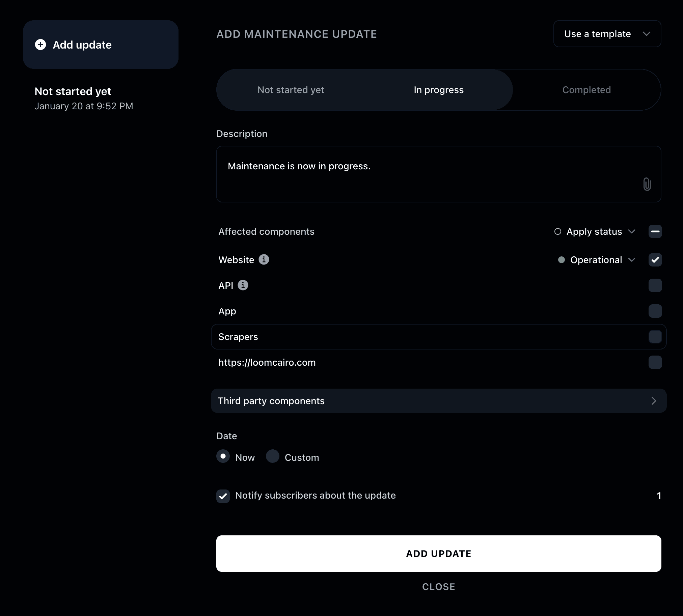Toggle Notify subscribers about the update
Screen dimensions: 683x616
point(223,496)
